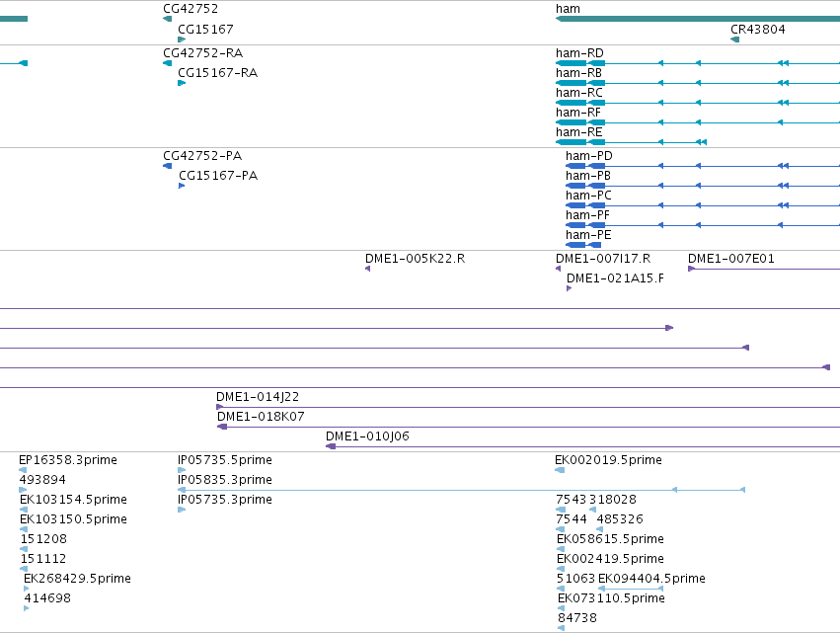The width and height of the screenshot is (840, 633).
Task: Click the DME1-005K22.R marker arrow
Action: tap(367, 269)
